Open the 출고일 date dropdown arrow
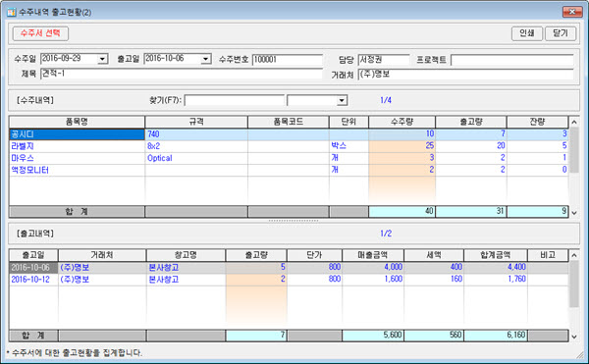589x364 pixels. [x=205, y=59]
